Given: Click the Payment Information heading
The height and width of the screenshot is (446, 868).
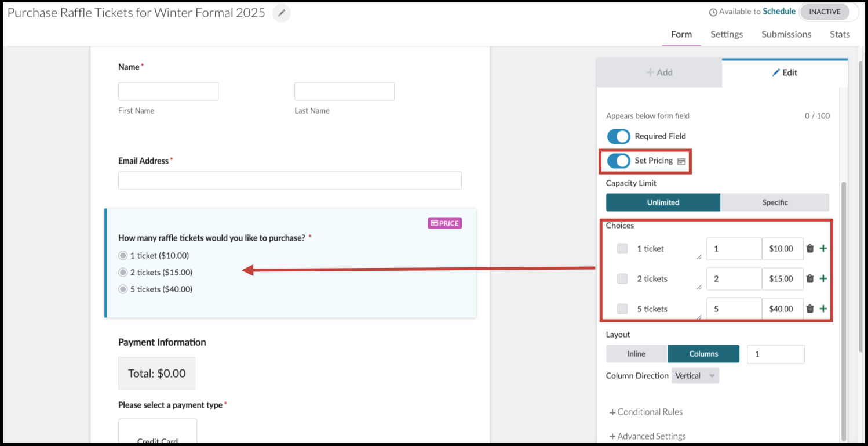Looking at the screenshot, I should tap(162, 342).
